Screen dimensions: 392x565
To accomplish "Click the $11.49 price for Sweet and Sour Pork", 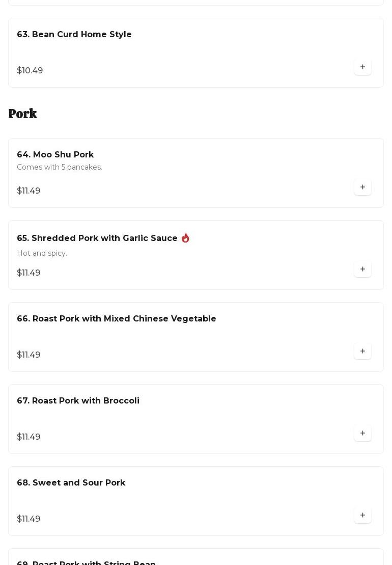I will pos(29,519).
